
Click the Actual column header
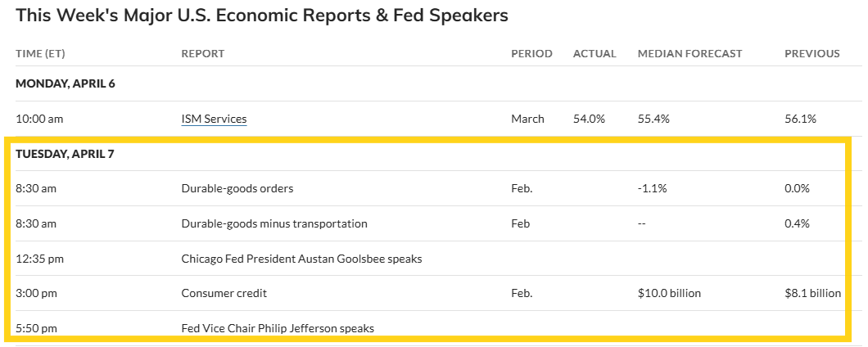[594, 54]
